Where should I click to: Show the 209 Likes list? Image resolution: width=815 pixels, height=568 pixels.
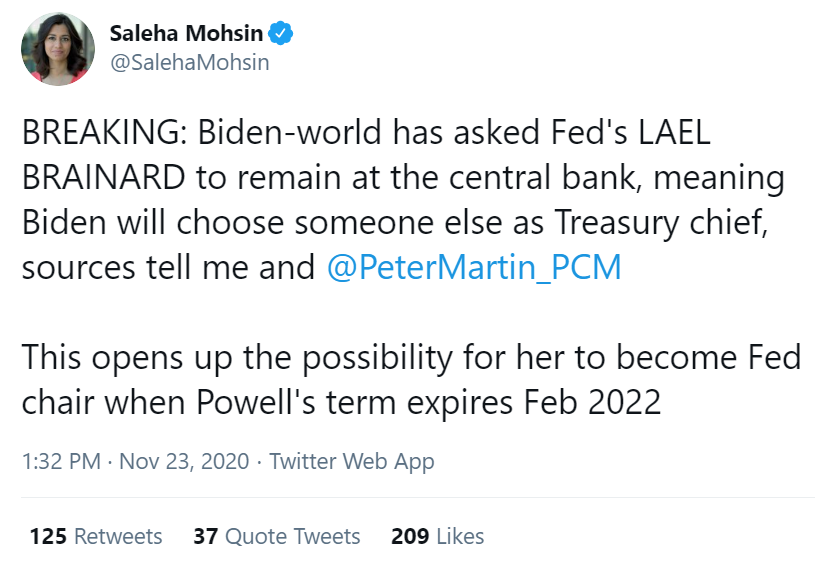(438, 536)
